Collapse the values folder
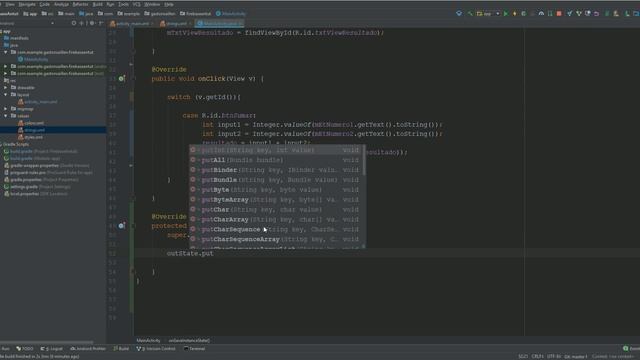Screen dimensions: 640x360 (6, 116)
